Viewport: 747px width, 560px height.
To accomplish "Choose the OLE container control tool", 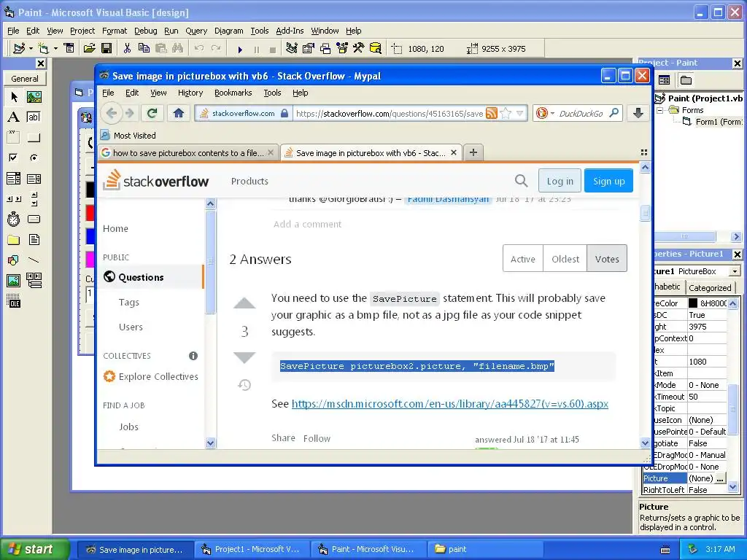I will [x=13, y=301].
